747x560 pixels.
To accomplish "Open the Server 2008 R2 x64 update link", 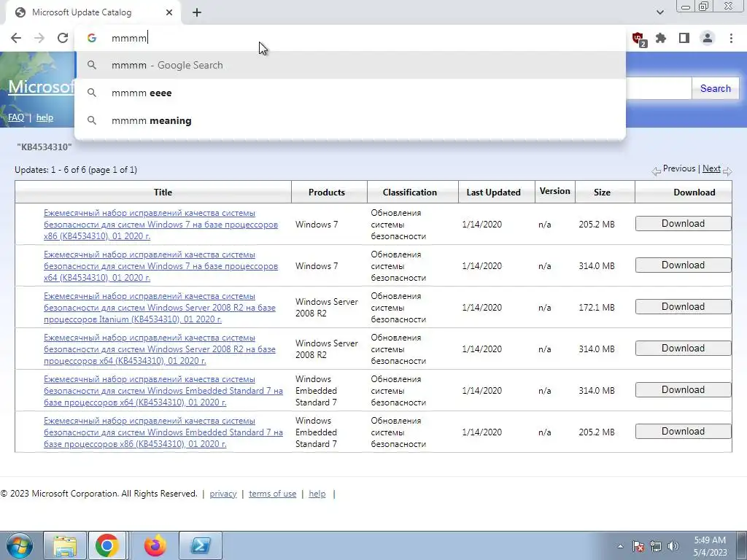I will point(160,349).
